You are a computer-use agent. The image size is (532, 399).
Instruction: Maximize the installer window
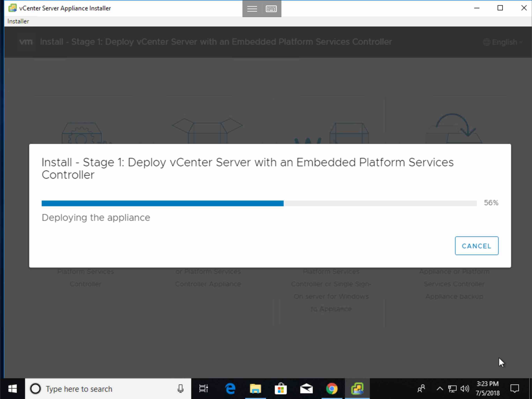click(500, 8)
